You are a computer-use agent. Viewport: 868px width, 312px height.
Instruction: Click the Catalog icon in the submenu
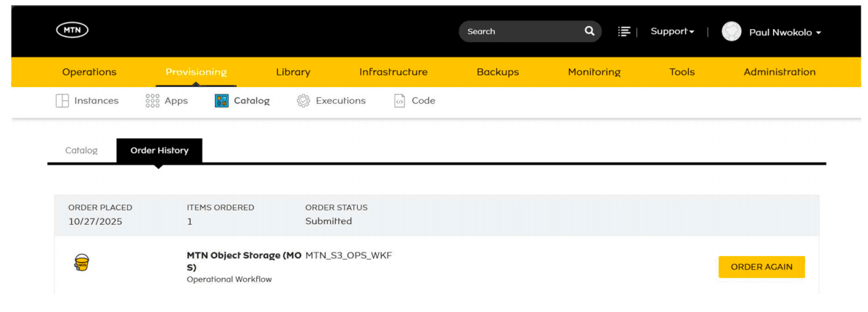(221, 101)
